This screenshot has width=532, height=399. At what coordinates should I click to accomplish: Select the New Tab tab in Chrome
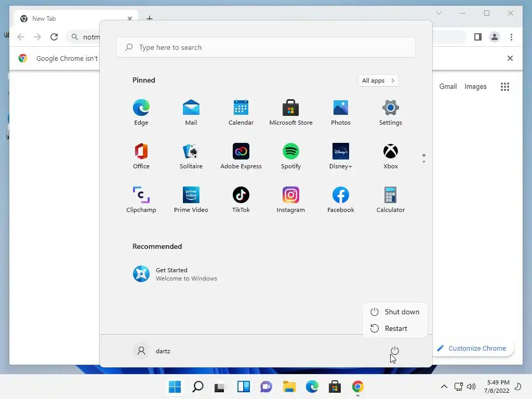[x=76, y=19]
